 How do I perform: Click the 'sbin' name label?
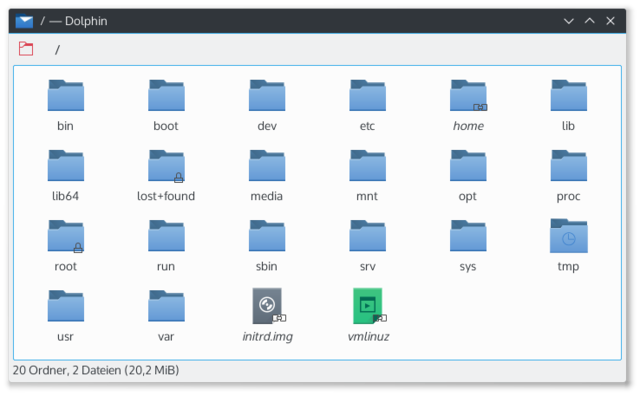[x=267, y=266]
